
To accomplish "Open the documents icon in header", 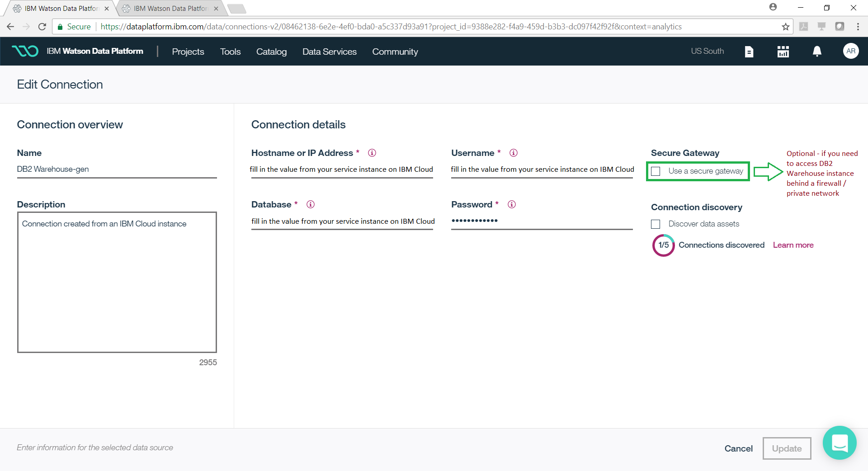I will tap(749, 52).
